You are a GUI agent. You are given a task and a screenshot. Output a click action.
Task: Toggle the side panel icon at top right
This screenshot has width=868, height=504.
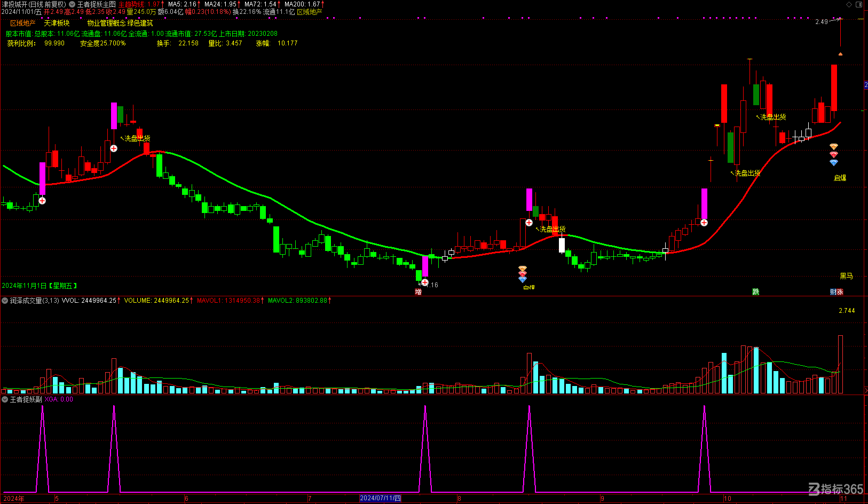(859, 4)
